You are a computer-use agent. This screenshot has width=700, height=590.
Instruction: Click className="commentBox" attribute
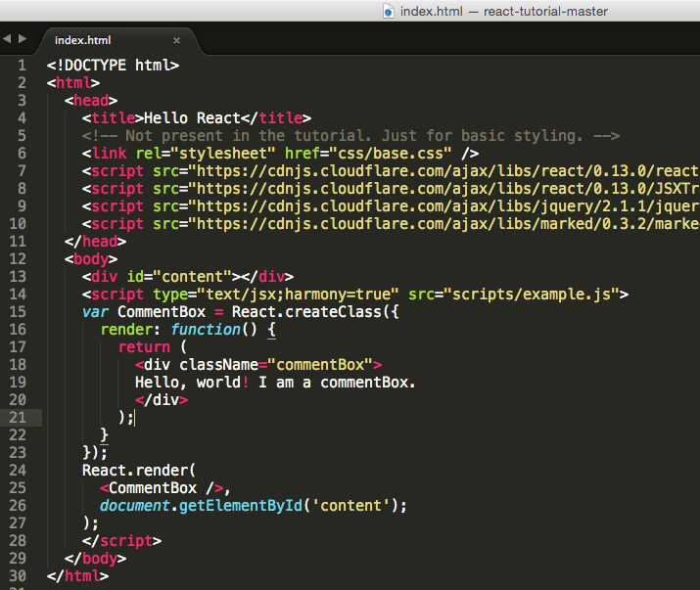click(276, 365)
